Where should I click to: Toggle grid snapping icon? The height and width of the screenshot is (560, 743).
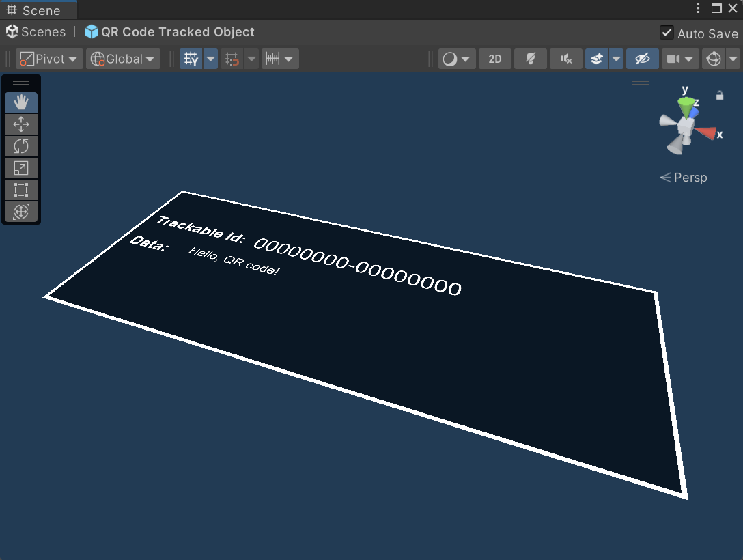[232, 59]
